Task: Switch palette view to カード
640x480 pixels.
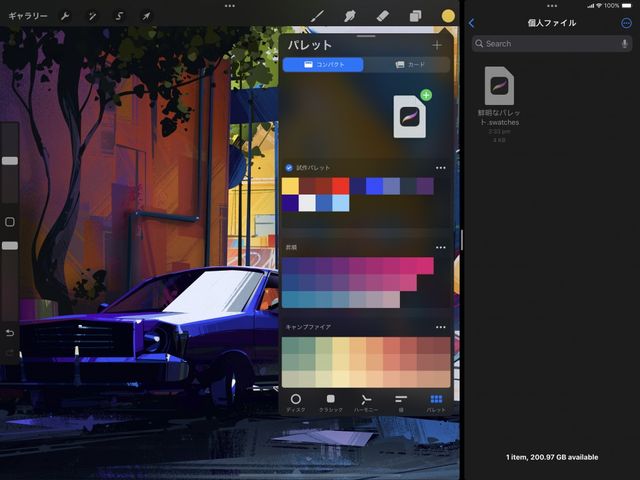Action: click(x=409, y=64)
